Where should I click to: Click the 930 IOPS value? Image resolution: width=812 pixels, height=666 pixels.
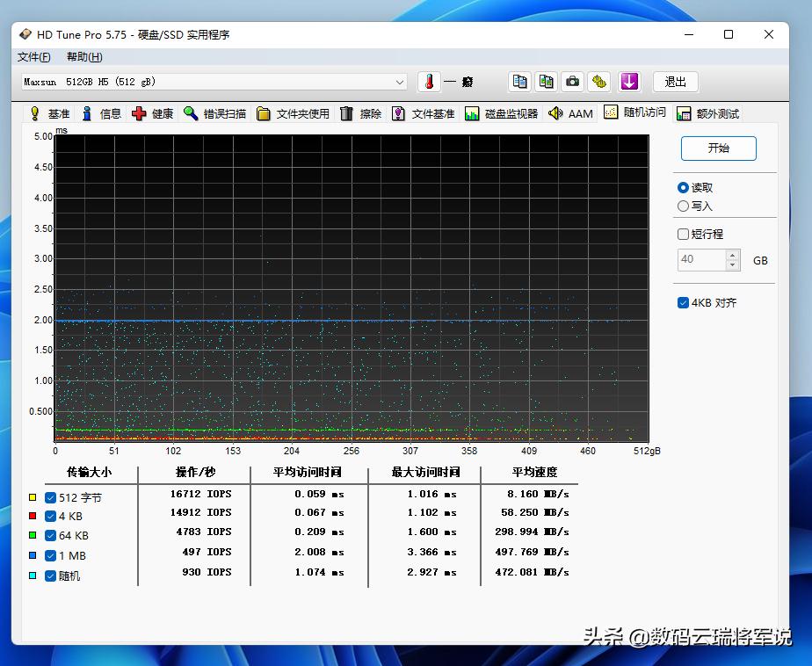(x=207, y=572)
